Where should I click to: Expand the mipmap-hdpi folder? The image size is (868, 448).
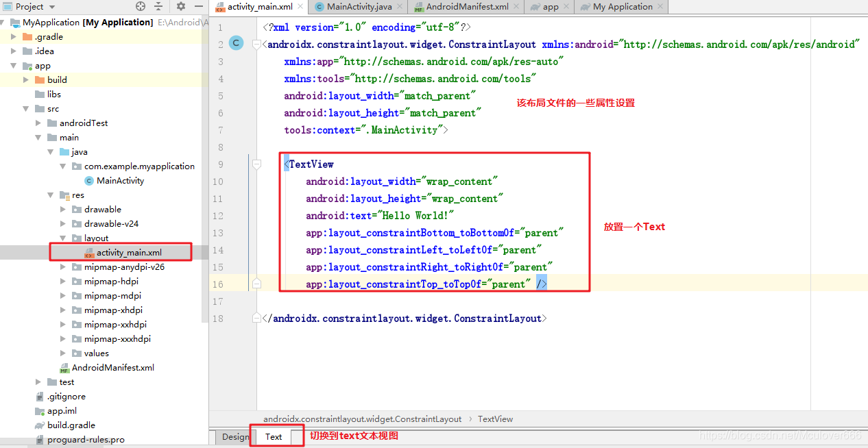(64, 282)
